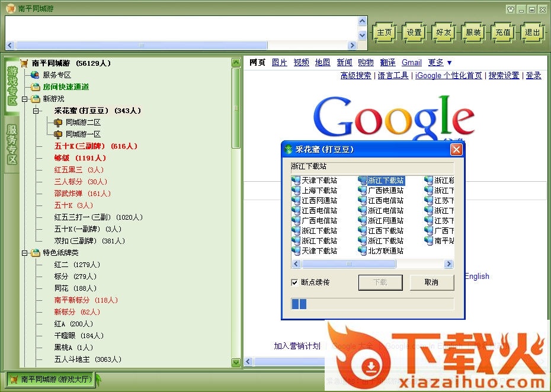Collapse the 新游戏 tree node
The width and height of the screenshot is (551, 392).
point(25,99)
